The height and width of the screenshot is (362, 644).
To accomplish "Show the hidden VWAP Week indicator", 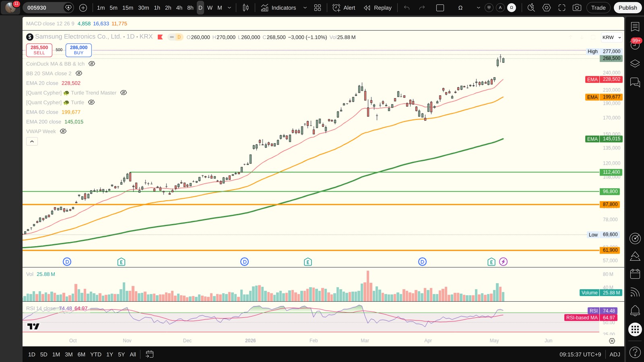I will click(63, 131).
